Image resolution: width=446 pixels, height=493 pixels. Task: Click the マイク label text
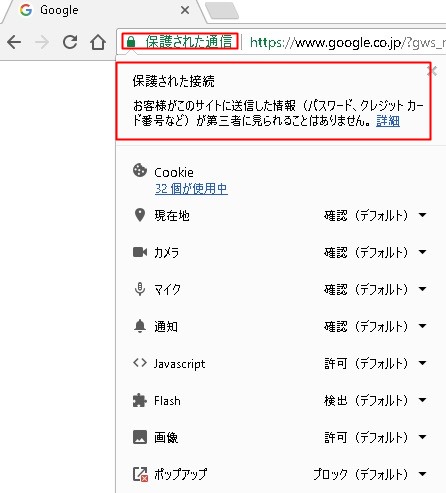point(167,290)
